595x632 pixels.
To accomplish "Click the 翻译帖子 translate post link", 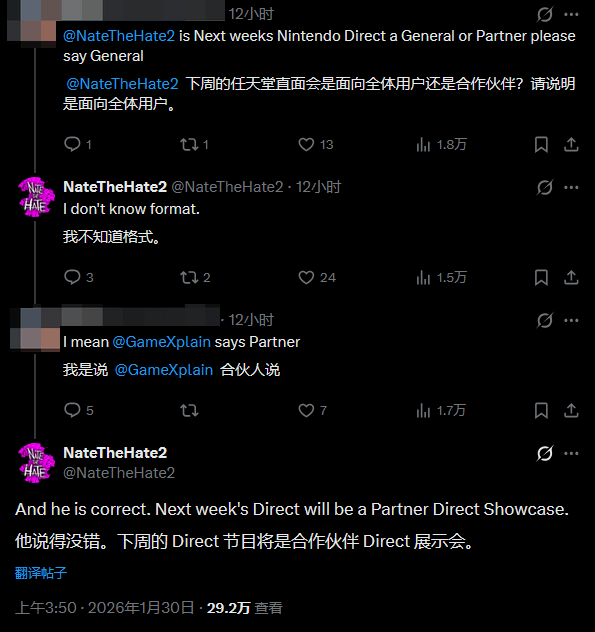I will (x=41, y=573).
